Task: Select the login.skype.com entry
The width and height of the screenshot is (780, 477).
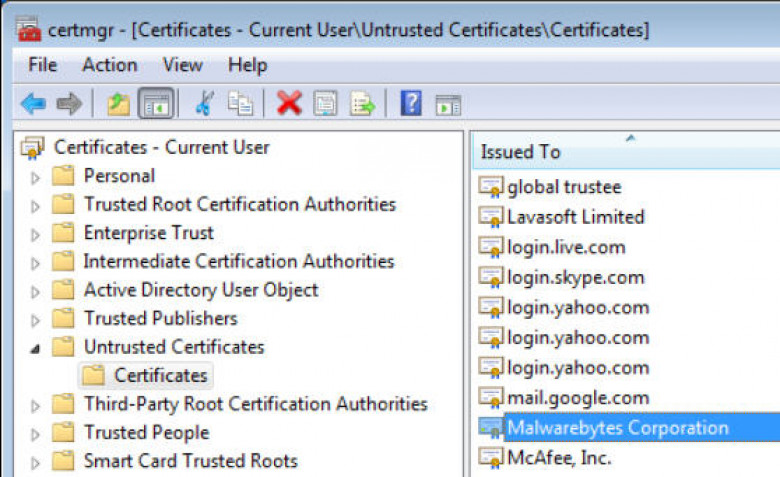Action: 576,278
